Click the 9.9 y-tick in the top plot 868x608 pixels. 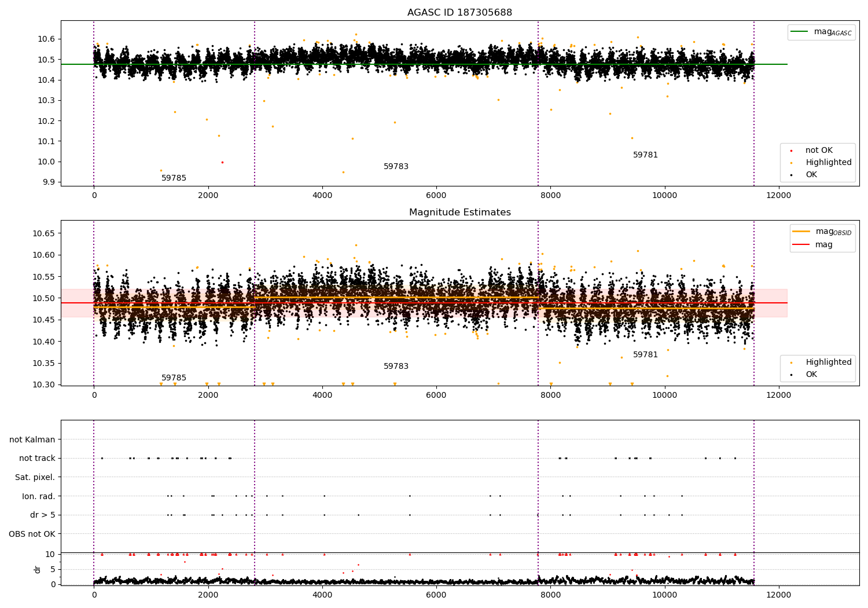(x=48, y=182)
